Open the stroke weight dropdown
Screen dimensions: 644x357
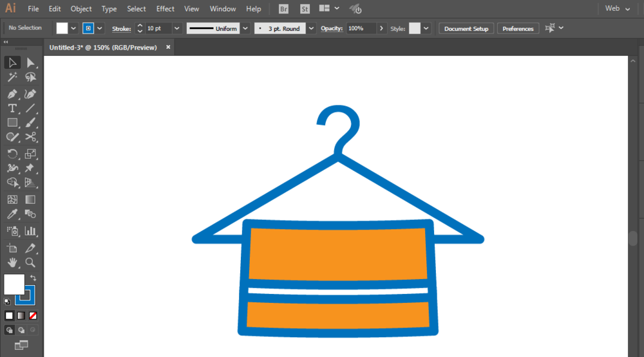[x=176, y=28]
